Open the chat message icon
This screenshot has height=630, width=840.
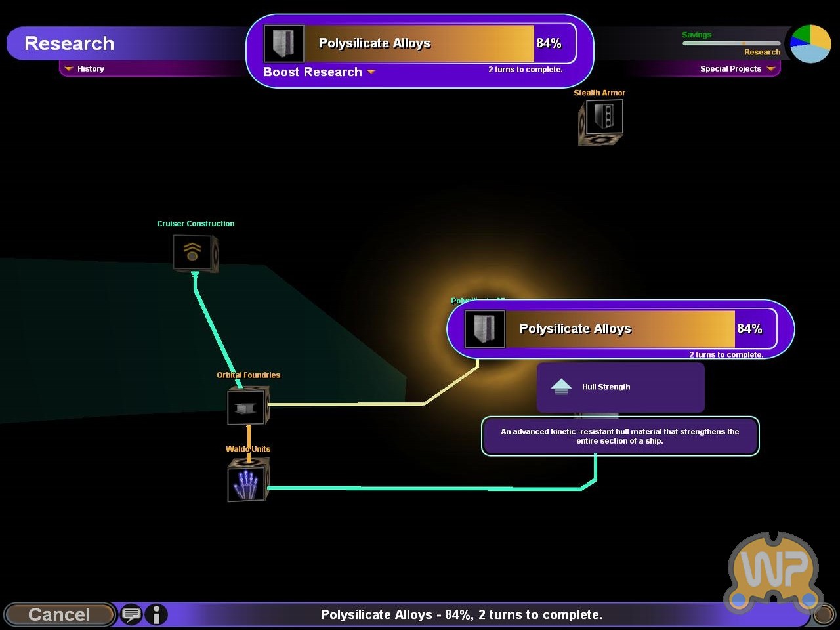click(131, 615)
